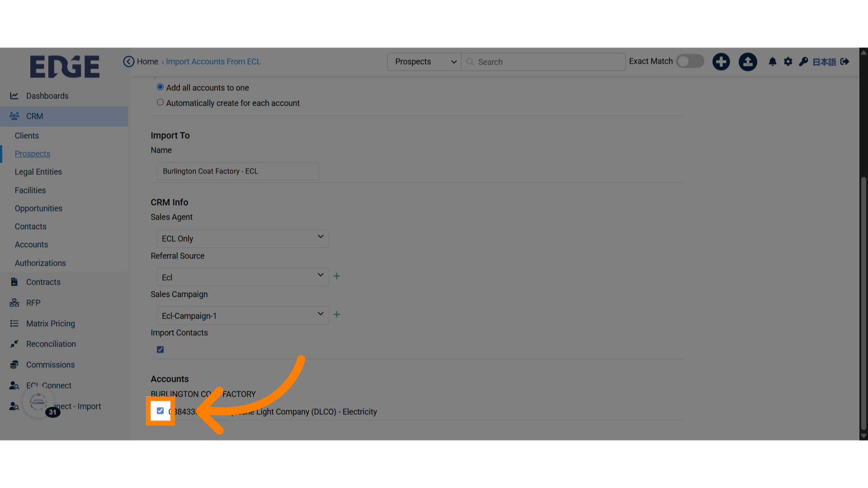Screen dimensions: 868x488
Task: Click the page vertical scrollbar thumb
Action: click(x=863, y=303)
